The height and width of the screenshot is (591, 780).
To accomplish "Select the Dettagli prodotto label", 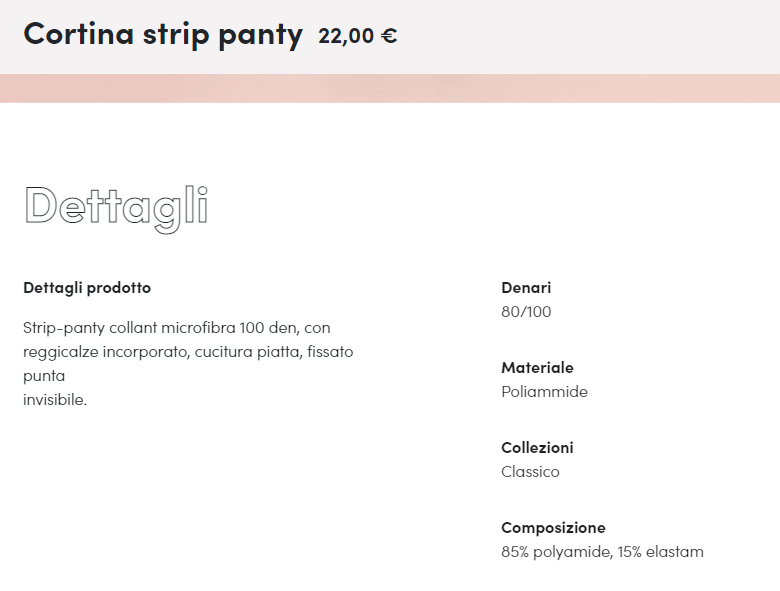I will [87, 288].
